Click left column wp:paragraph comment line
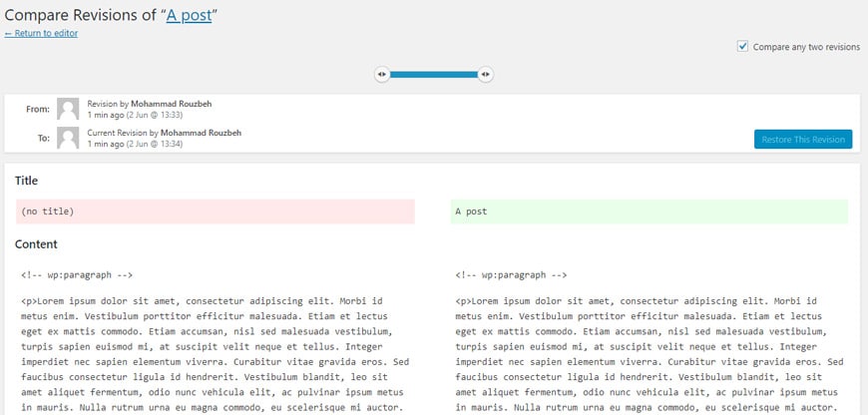Screen dimensions: 868x415 (x=77, y=275)
